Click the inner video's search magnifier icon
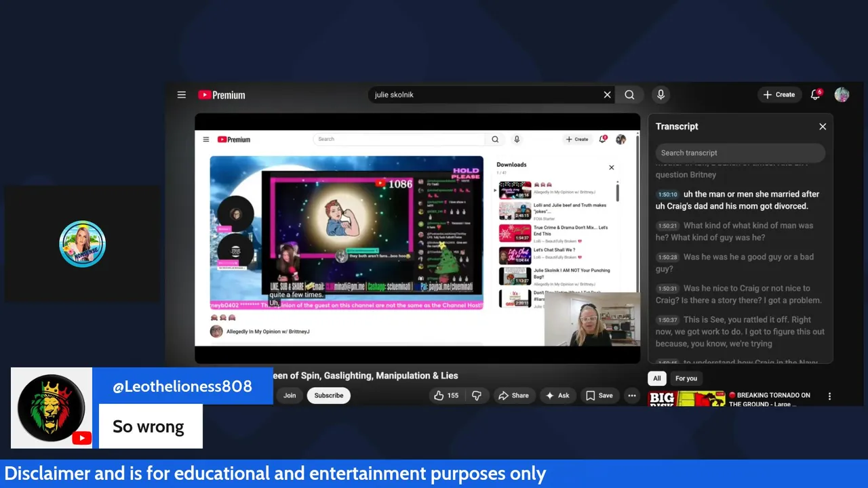This screenshot has height=488, width=868. 495,139
